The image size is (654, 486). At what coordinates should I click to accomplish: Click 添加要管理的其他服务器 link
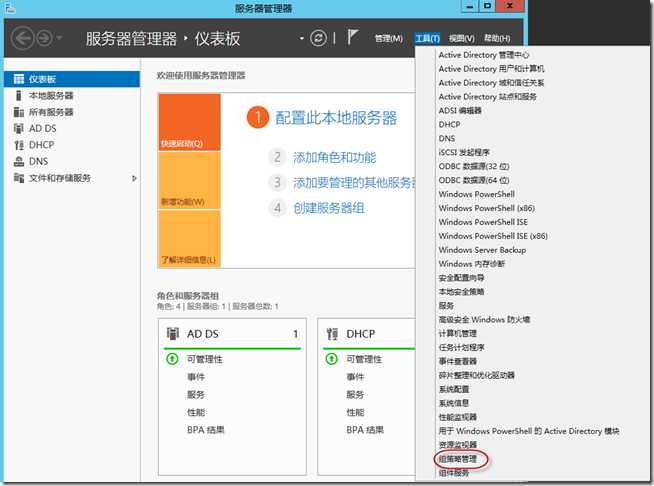354,182
